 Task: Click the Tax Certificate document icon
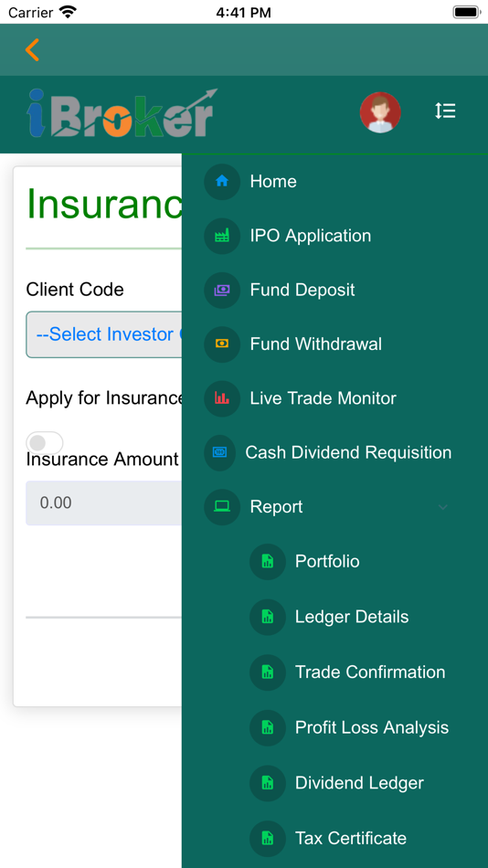(268, 838)
